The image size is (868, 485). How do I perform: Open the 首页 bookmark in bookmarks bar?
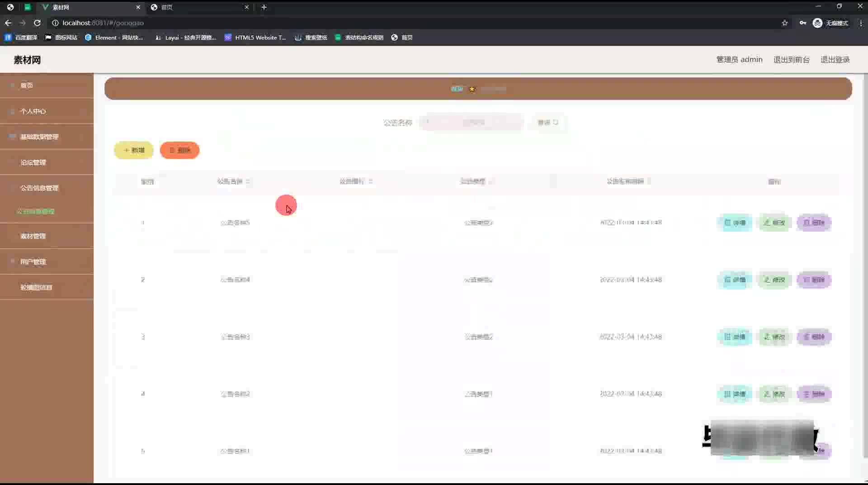(x=402, y=38)
